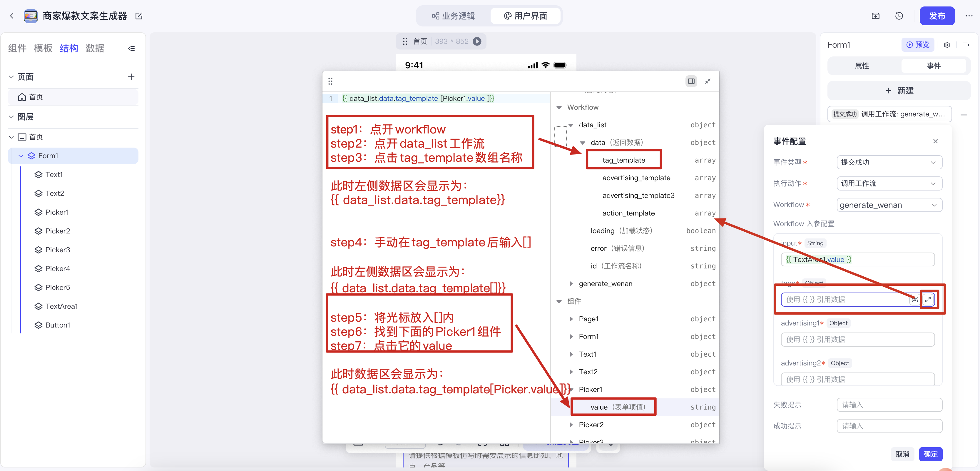Screen dimensions: 980x471
Task: Click expand editor icon in tags field
Action: [928, 299]
